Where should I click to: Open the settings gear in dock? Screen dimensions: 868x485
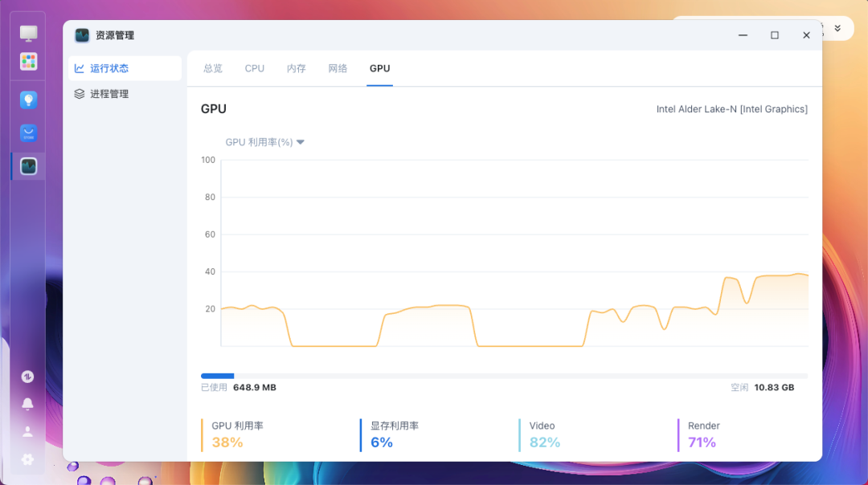27,459
